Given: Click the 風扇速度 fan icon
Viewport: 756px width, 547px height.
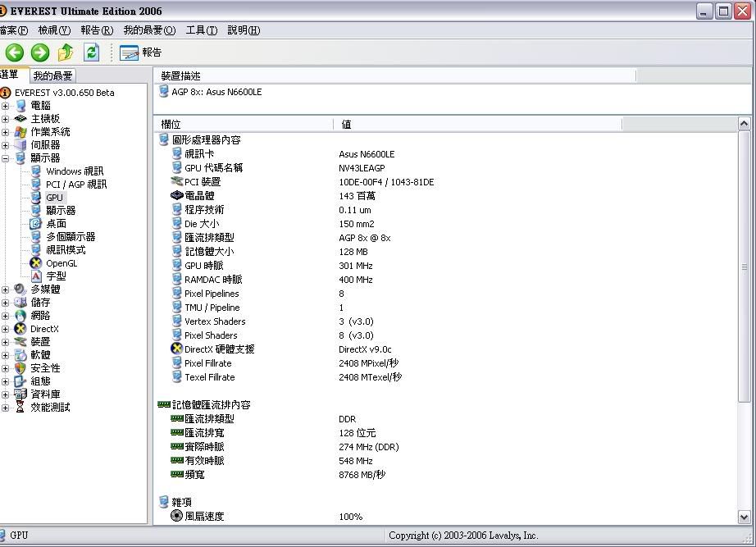Looking at the screenshot, I should tap(177, 516).
